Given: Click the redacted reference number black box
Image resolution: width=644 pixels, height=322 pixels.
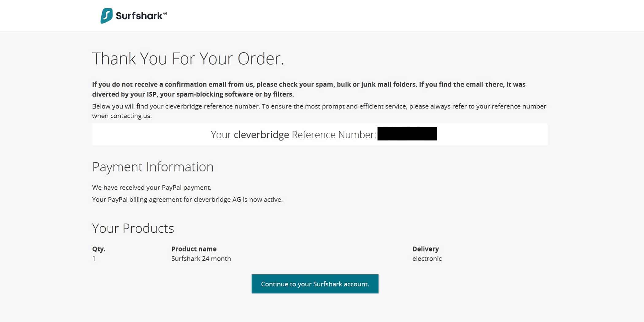Looking at the screenshot, I should (407, 134).
